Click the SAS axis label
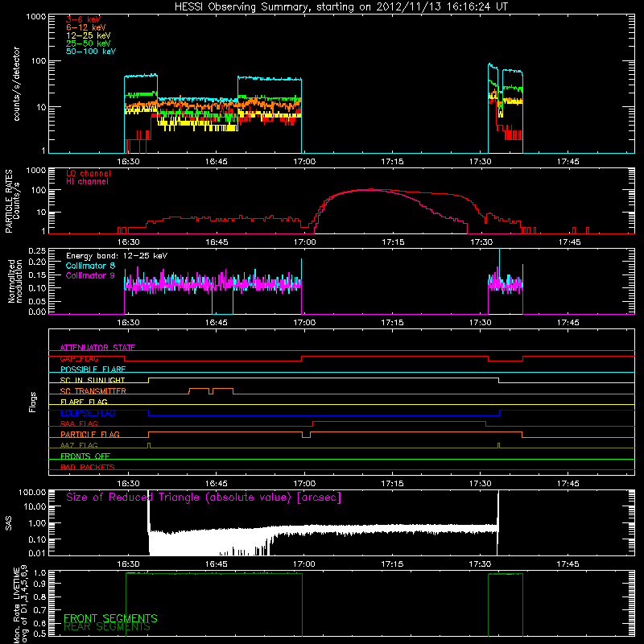644x644 pixels. [9, 523]
